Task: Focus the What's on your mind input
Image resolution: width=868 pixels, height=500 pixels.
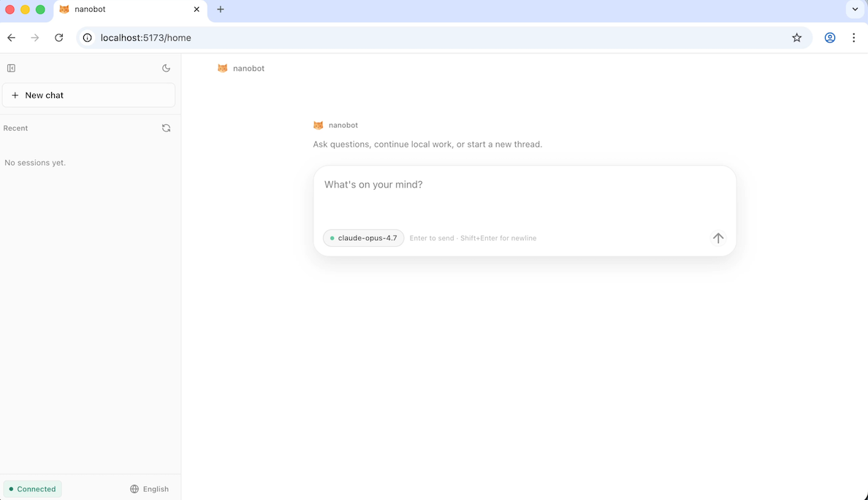Action: [523, 185]
